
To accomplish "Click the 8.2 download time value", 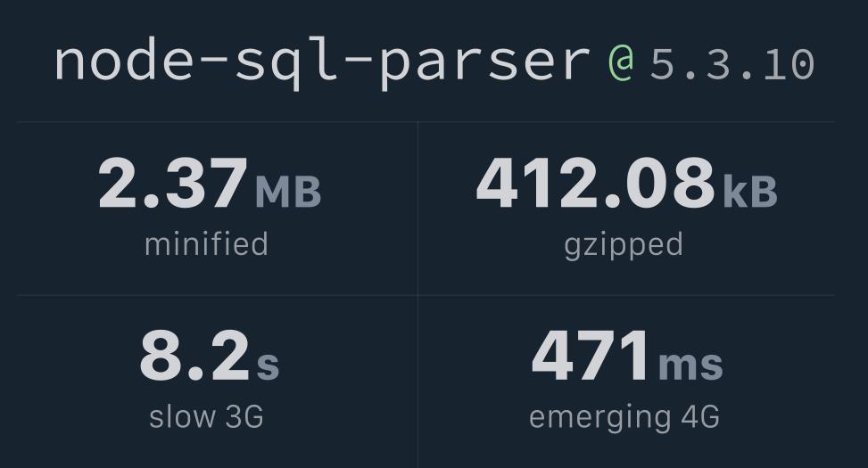I will [194, 355].
